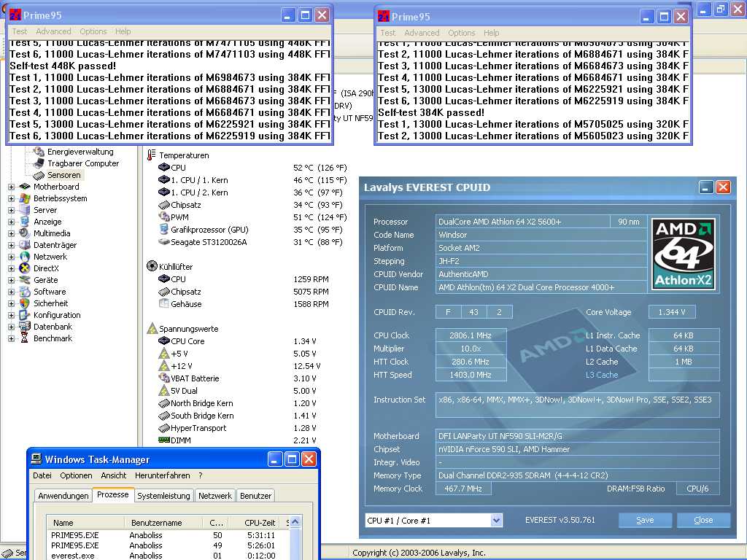This screenshot has width=747, height=560.
Task: Expand the Anzeige tree node
Action: (x=12, y=222)
